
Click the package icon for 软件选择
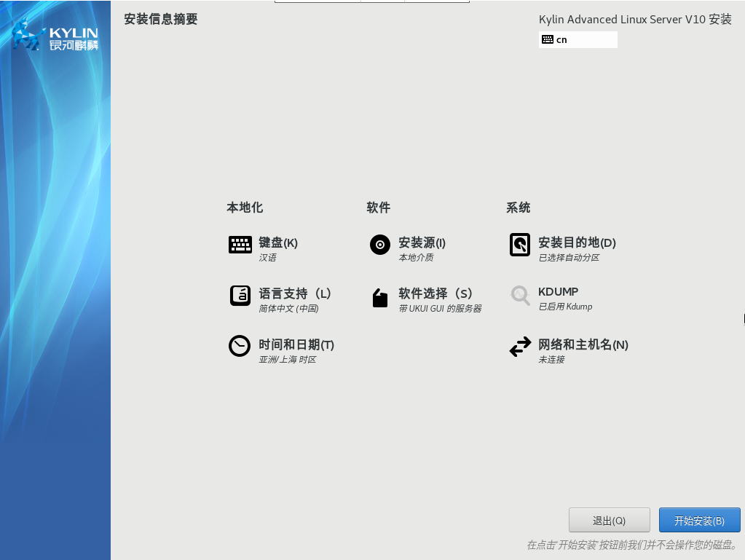click(x=380, y=298)
